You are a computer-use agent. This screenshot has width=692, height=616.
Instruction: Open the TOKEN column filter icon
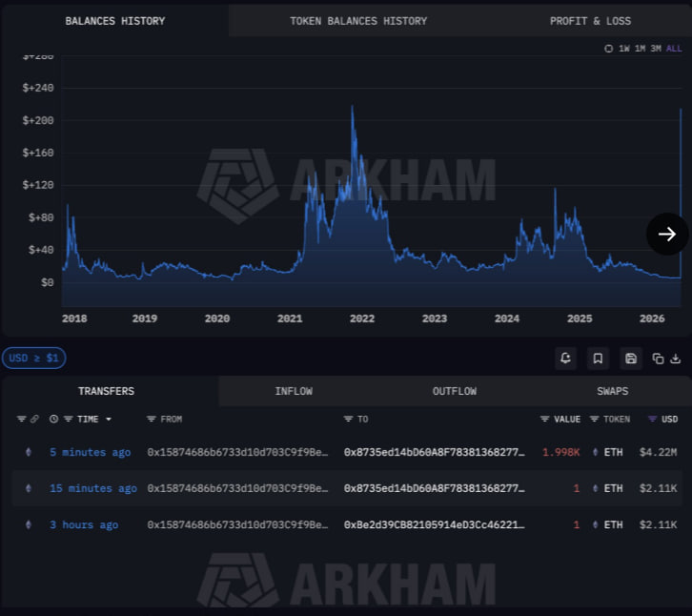click(x=595, y=419)
